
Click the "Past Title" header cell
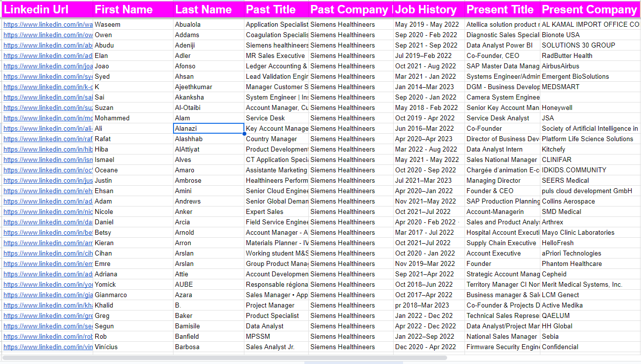click(276, 9)
